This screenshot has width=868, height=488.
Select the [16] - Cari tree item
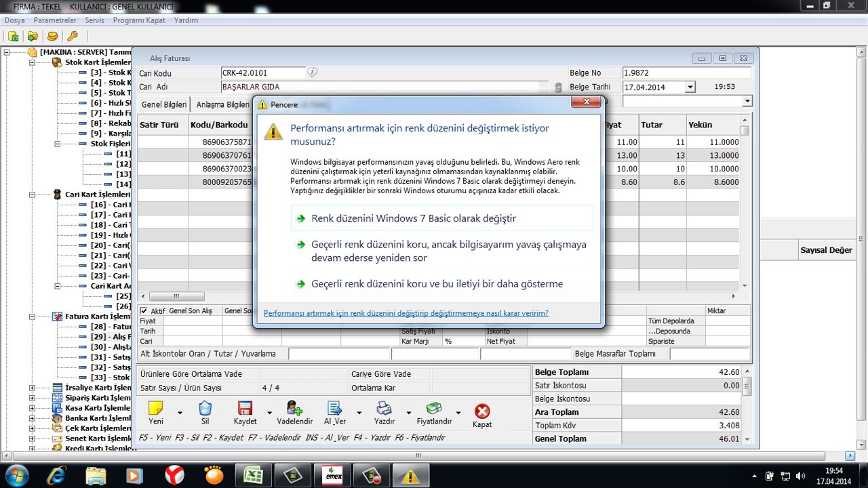click(x=111, y=205)
